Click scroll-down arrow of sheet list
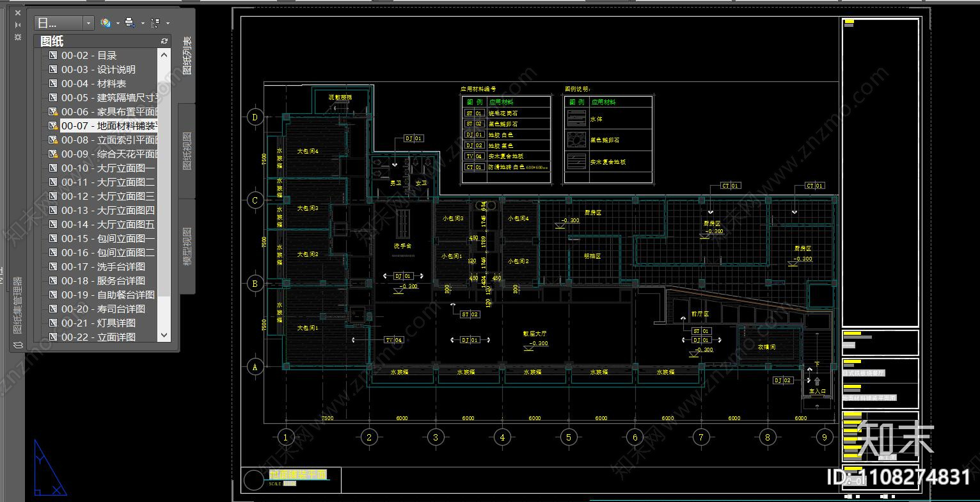Screen dimensions: 980x502 (x=164, y=335)
